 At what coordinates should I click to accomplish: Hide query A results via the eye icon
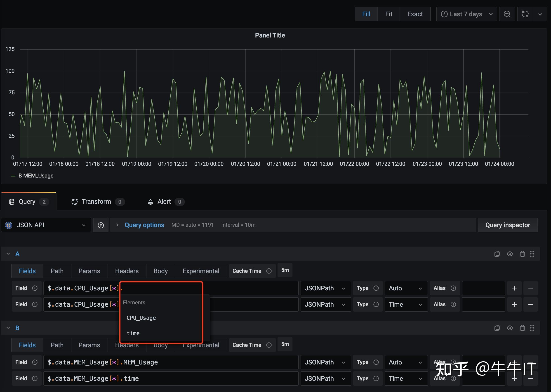point(510,254)
